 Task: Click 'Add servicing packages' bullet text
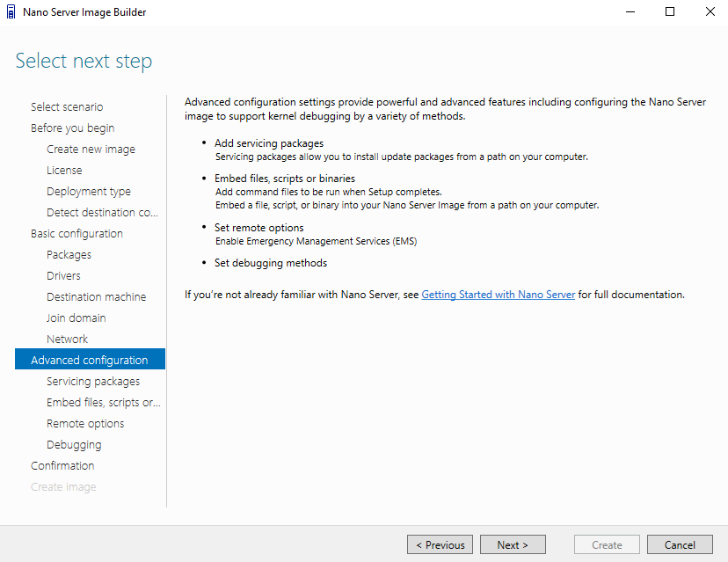269,143
